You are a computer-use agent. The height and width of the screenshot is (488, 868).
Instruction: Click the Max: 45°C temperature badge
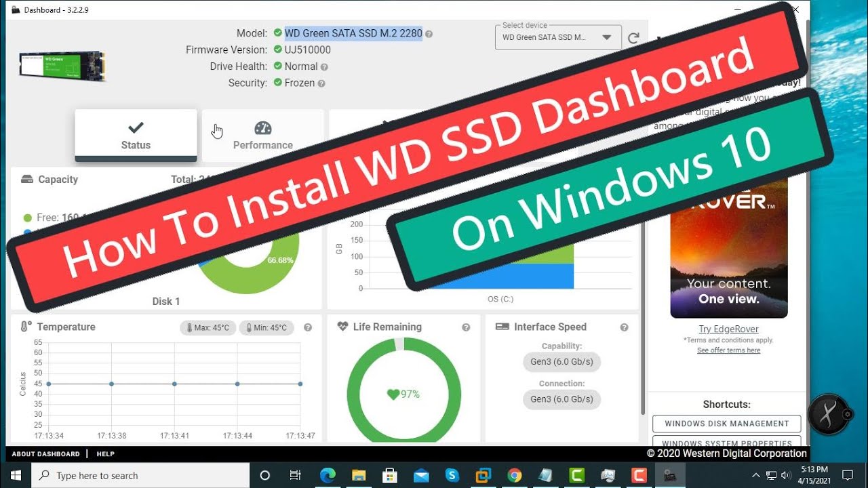208,328
